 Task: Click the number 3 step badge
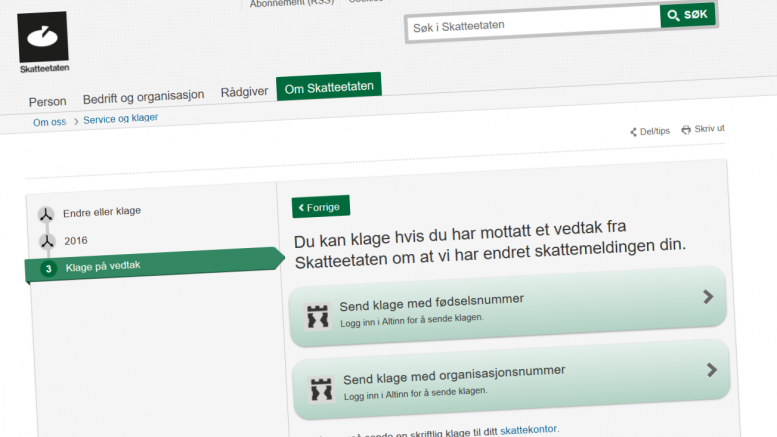(x=48, y=269)
